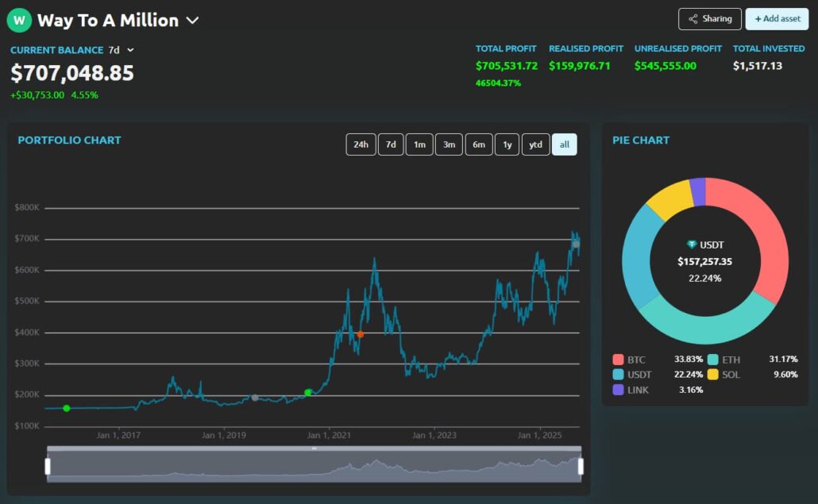Open the 7d current balance period dropdown
The image size is (818, 504).
(x=130, y=50)
